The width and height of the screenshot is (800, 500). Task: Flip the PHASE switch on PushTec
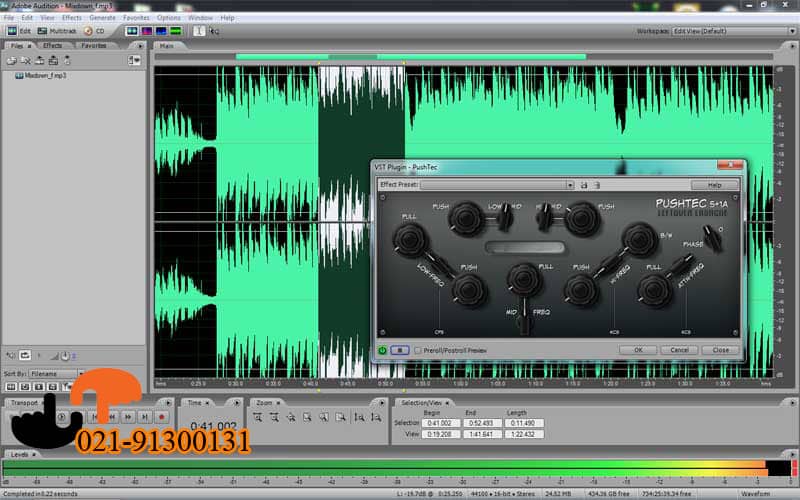pos(712,237)
